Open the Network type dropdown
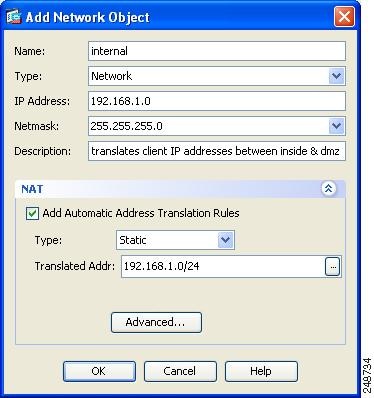 pyautogui.click(x=336, y=76)
